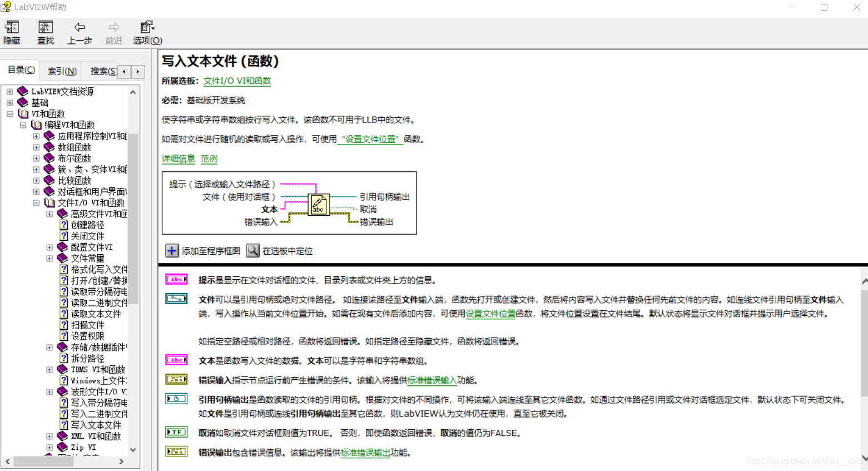Go back with the 上一步 toolbar icon
This screenshot has width=868, height=471.
[80, 33]
